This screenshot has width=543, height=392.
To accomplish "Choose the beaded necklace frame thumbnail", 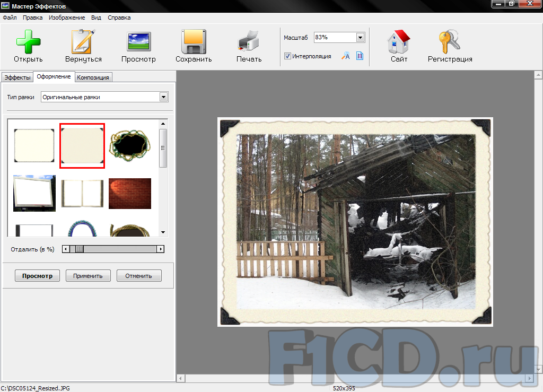I will click(130, 146).
